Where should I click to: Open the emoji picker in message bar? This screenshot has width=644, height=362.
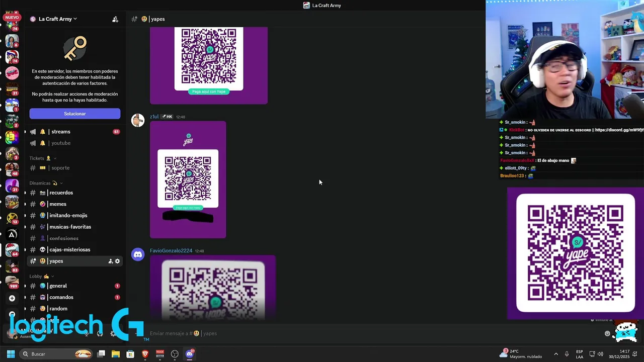click(607, 333)
